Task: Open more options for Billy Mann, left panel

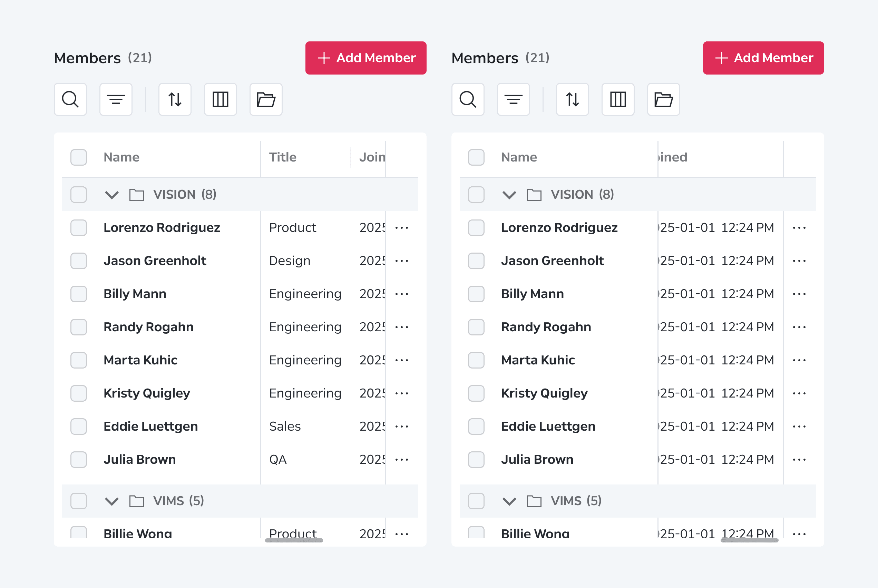Action: pos(402,294)
